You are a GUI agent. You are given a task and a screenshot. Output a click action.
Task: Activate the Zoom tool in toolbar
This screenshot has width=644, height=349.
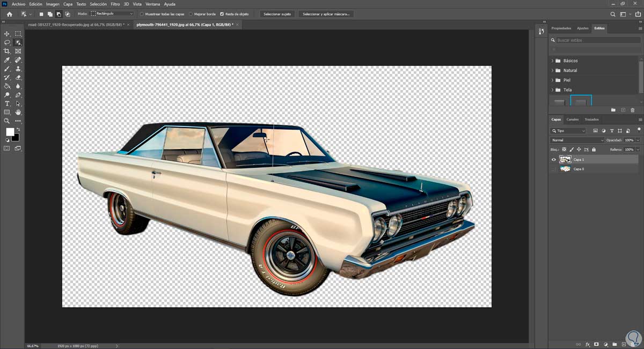pyautogui.click(x=7, y=121)
